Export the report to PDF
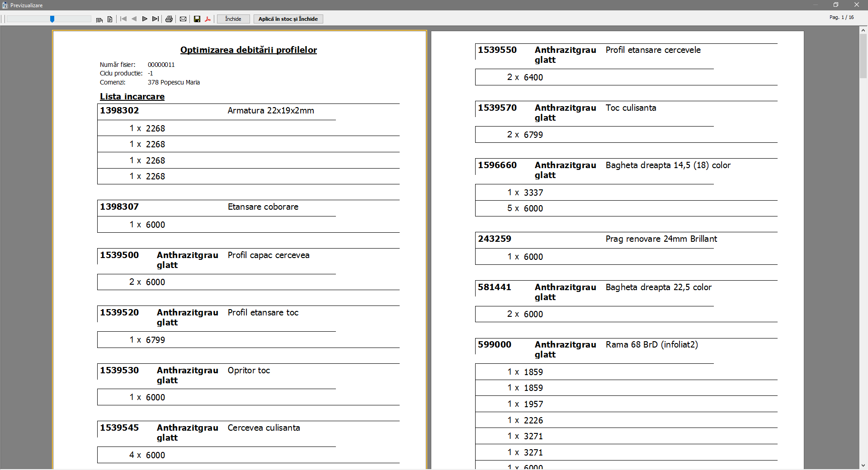This screenshot has width=868, height=470. (208, 19)
